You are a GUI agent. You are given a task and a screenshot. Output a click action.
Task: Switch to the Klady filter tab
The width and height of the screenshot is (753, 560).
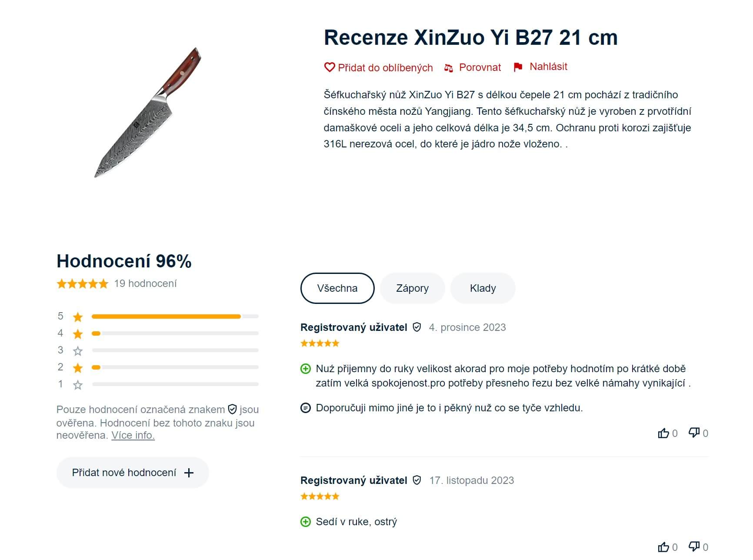483,288
